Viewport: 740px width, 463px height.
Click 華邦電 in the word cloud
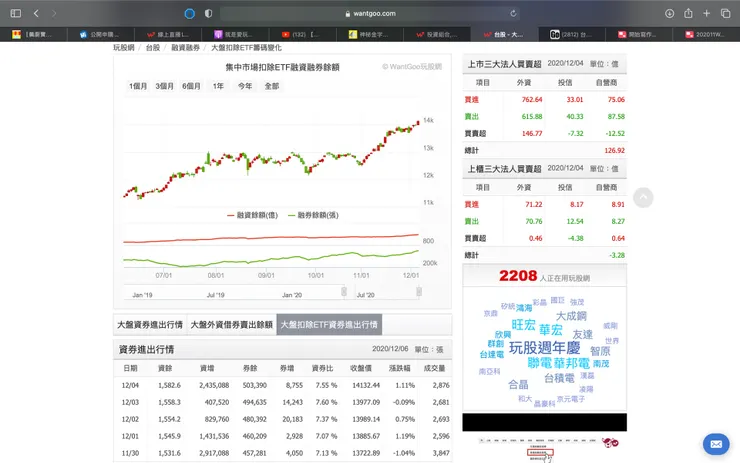pyautogui.click(x=572, y=363)
